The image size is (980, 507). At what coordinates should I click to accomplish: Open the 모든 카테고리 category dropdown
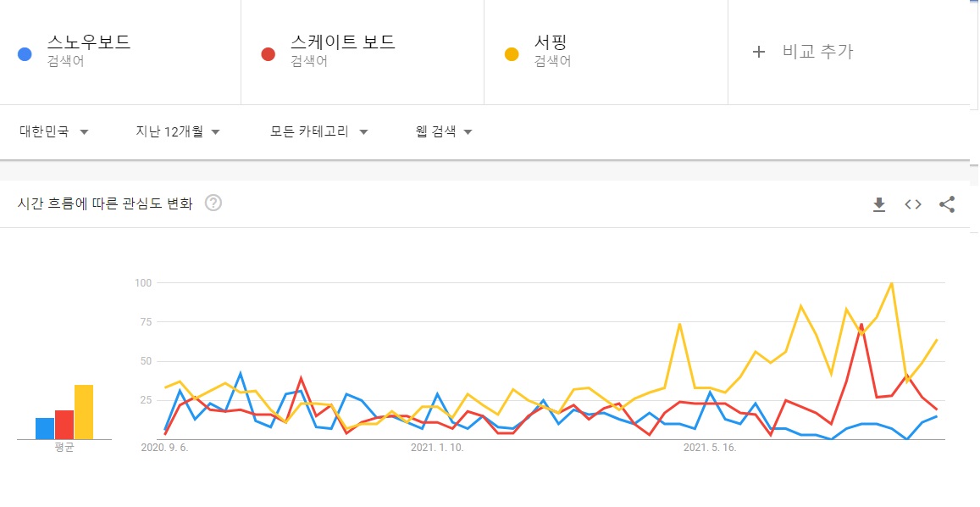point(318,131)
